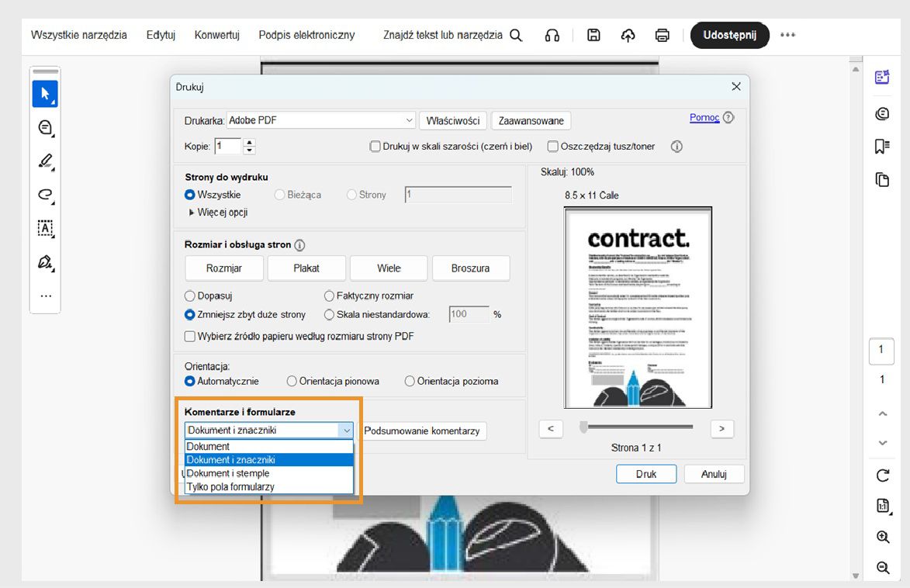Image resolution: width=910 pixels, height=588 pixels.
Task: Select the freehand Draw tool
Action: [44, 195]
